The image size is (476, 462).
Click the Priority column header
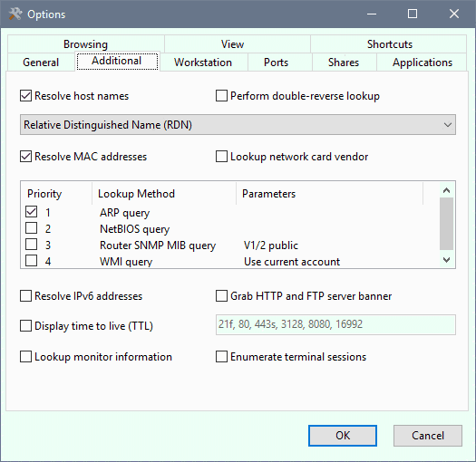[x=56, y=194]
